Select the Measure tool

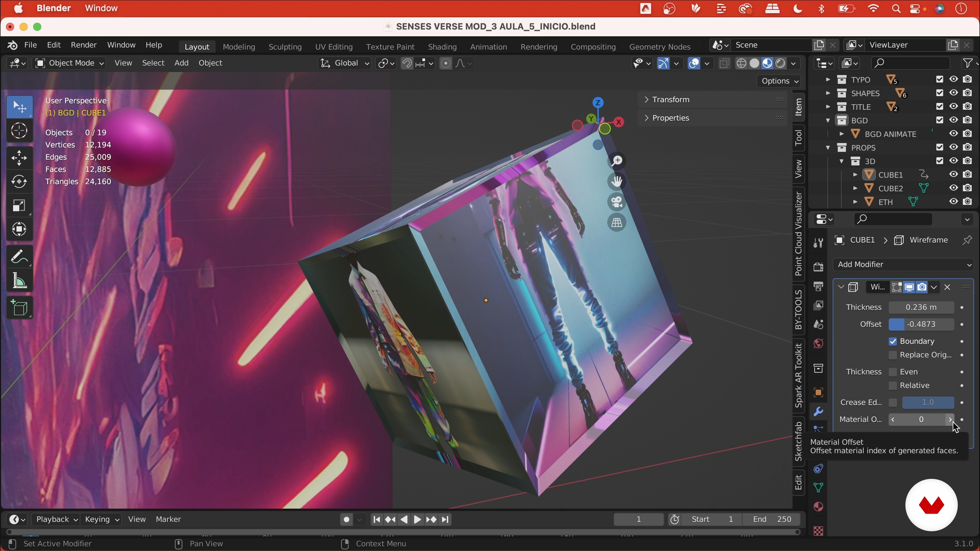click(x=19, y=281)
